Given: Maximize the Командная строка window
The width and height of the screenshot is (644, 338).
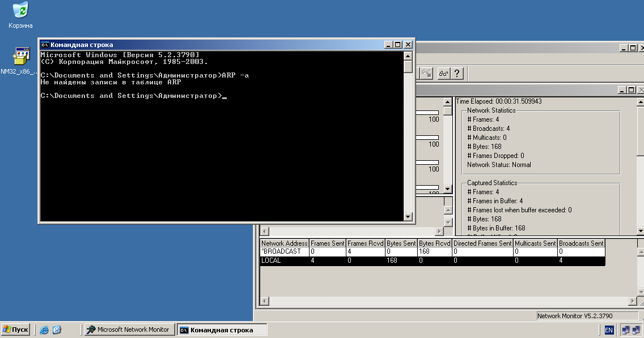Looking at the screenshot, I should click(397, 45).
